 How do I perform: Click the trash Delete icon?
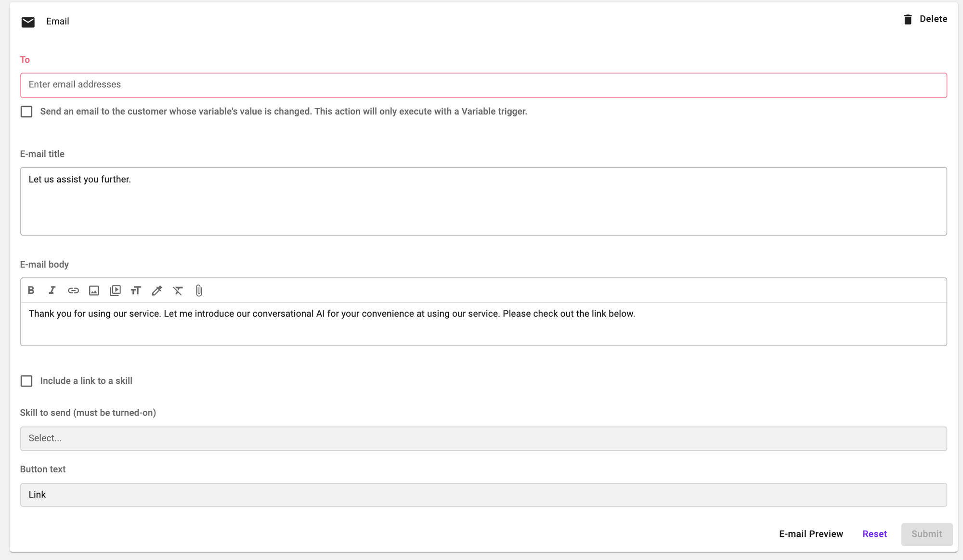[908, 19]
